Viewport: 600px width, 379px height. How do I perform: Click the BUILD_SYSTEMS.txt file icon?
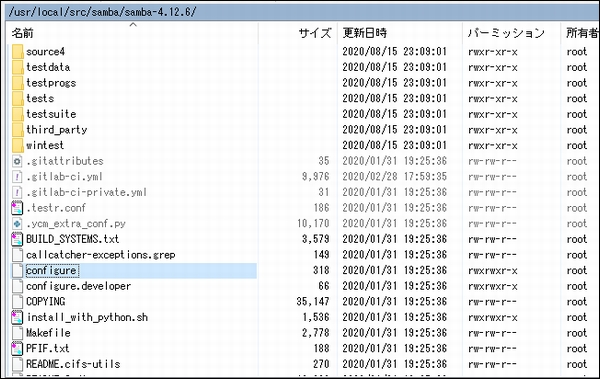[17, 239]
